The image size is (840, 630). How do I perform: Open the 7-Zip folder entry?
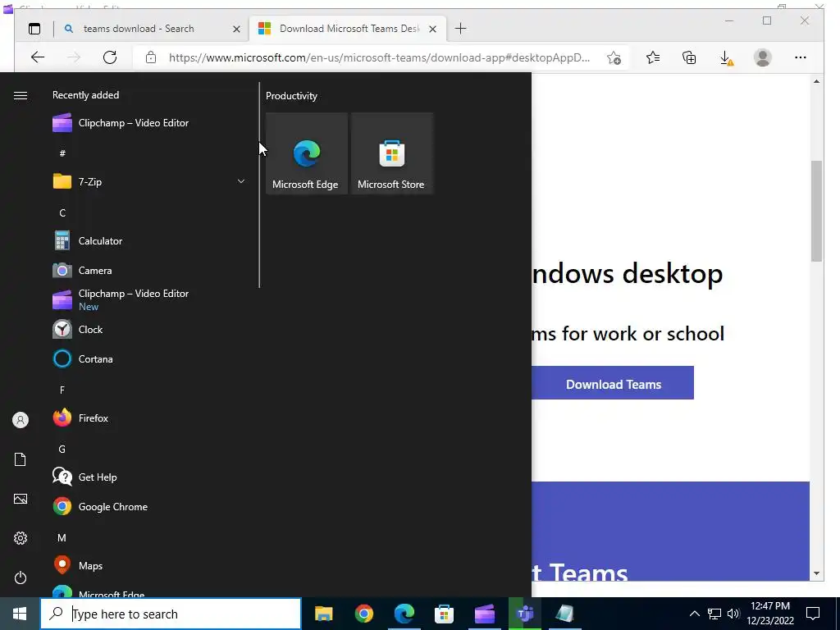tap(149, 181)
